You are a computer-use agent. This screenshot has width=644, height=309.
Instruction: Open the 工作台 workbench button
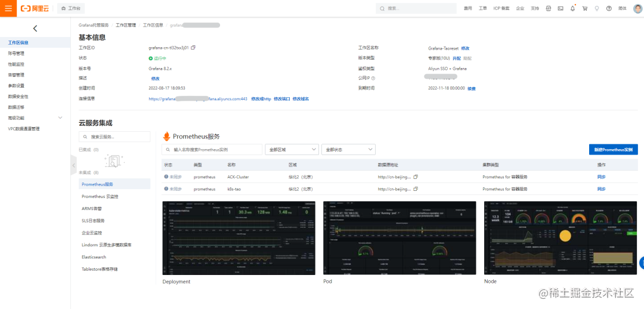click(x=71, y=8)
